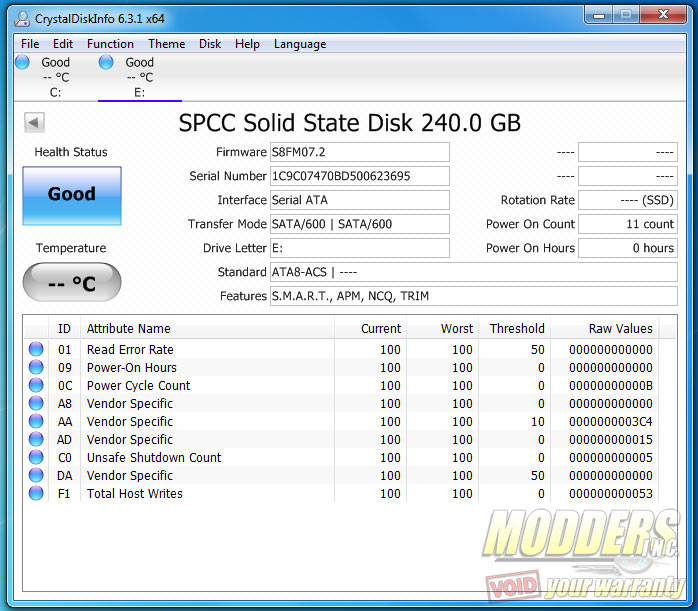698x611 pixels.
Task: Click the CrystalDiskInfo title bar app icon
Action: (x=22, y=19)
